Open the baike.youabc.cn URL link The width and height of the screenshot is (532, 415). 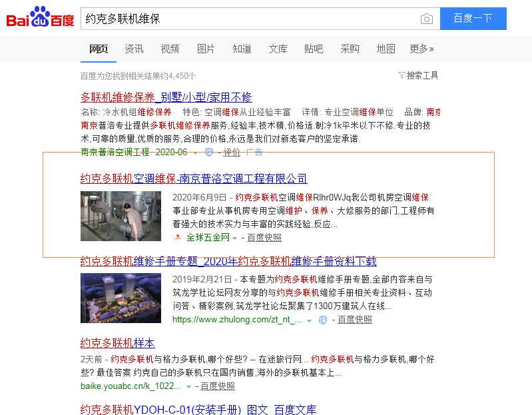pos(131,386)
